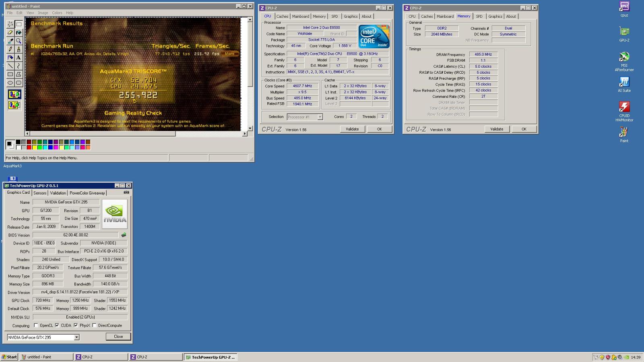The height and width of the screenshot is (362, 644).
Task: Open the GPU selection dropdown in GPU-Z
Action: click(76, 337)
